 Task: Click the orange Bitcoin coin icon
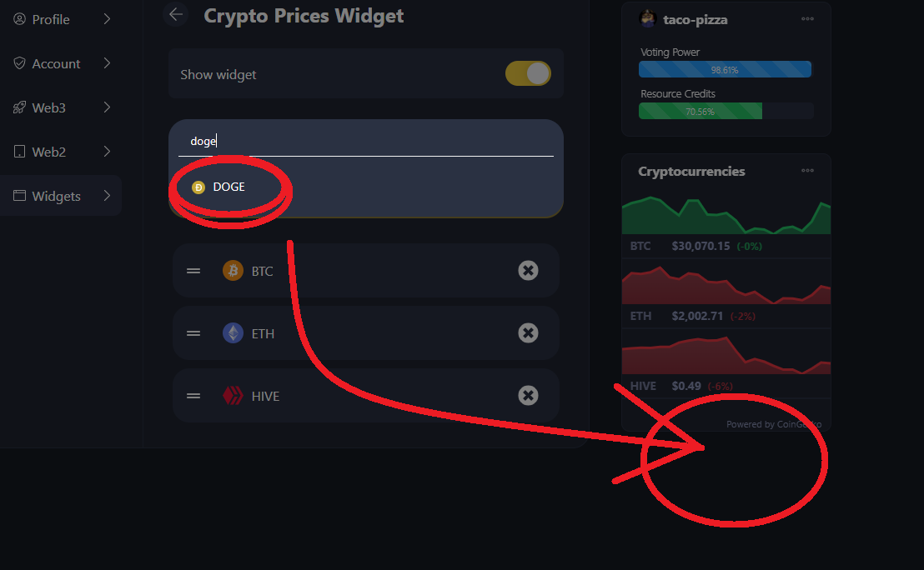(233, 270)
